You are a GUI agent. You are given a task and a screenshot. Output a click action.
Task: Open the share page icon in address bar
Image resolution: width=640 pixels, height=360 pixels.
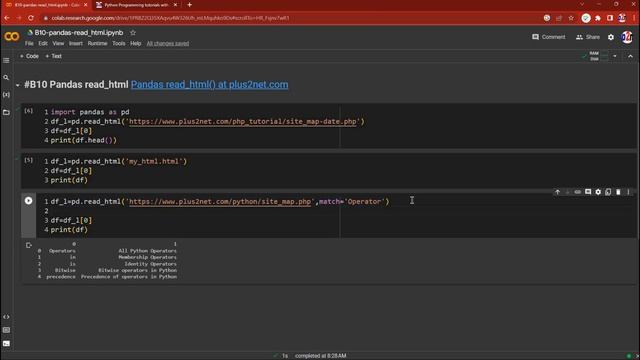[x=559, y=18]
